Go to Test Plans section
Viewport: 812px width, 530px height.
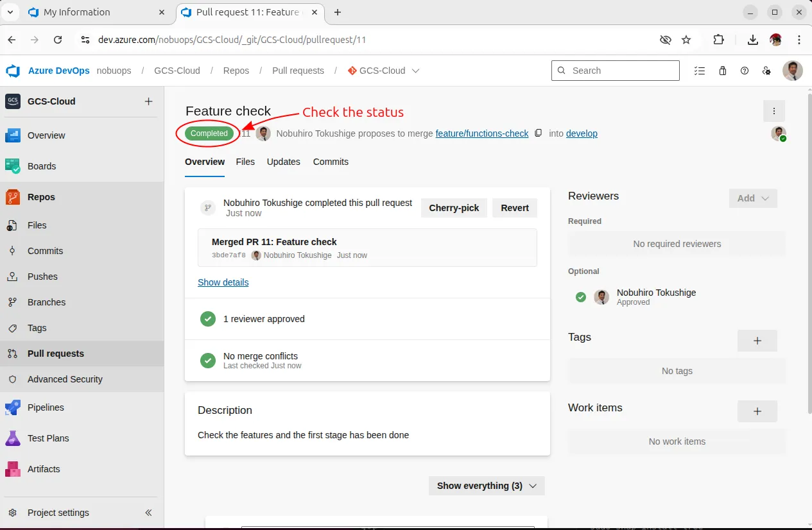48,438
